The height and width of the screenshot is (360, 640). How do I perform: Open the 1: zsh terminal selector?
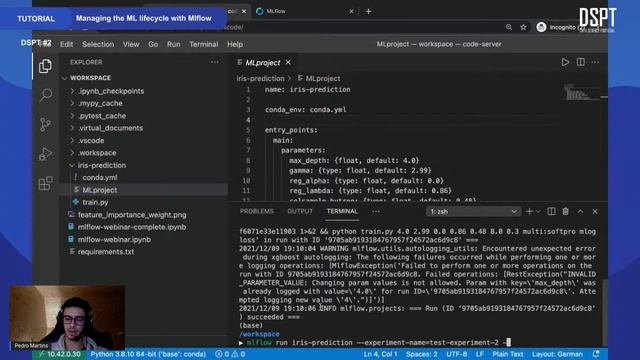(473, 211)
